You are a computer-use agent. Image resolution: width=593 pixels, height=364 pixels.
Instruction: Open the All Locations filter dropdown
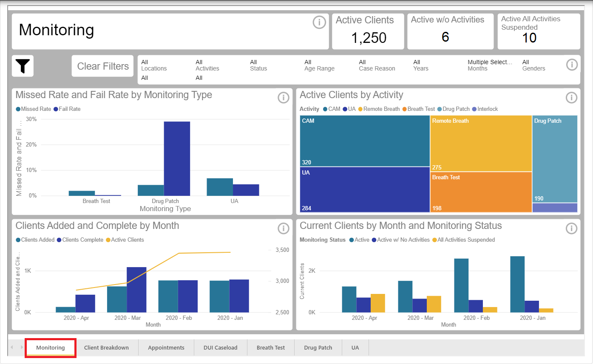[x=154, y=65]
